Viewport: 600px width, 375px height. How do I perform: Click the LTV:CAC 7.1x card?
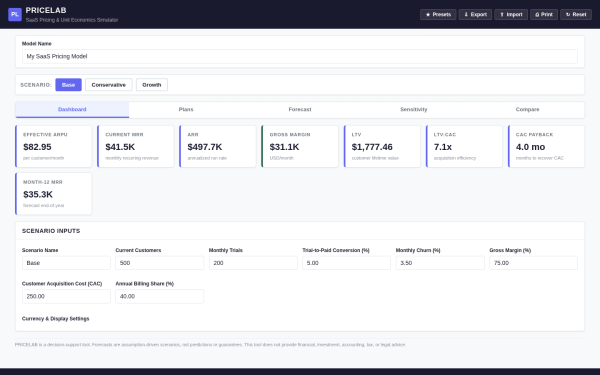[x=464, y=146]
